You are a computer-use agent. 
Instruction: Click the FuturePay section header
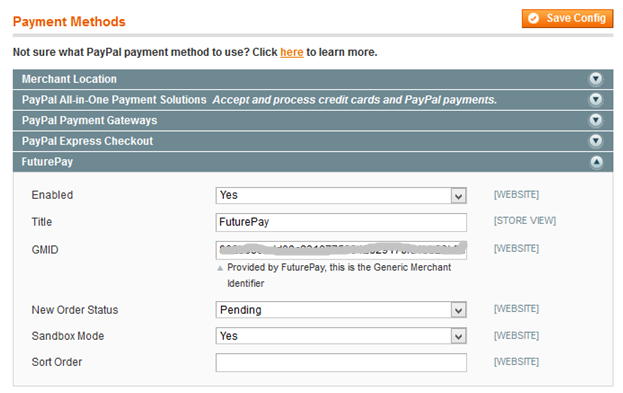(313, 162)
